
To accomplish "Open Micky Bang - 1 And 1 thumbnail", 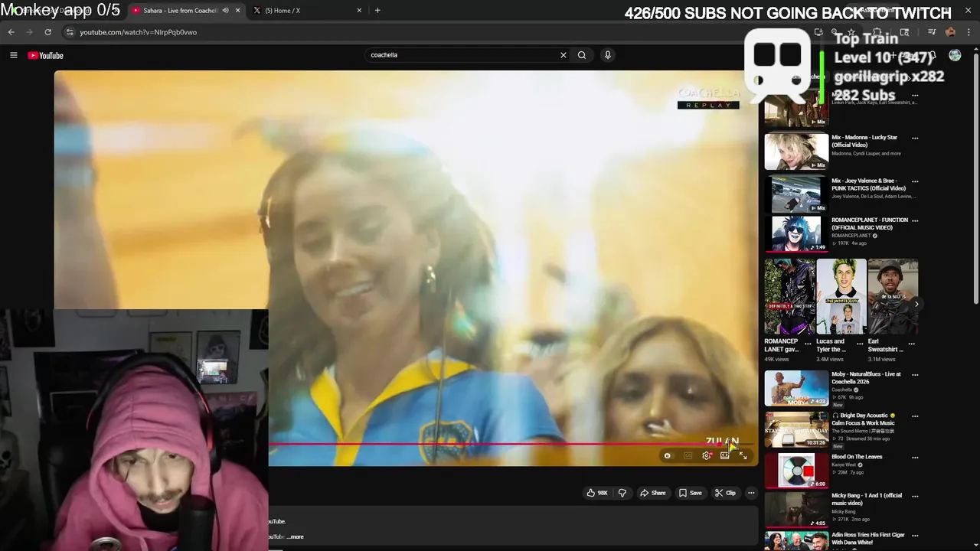I will [x=796, y=510].
